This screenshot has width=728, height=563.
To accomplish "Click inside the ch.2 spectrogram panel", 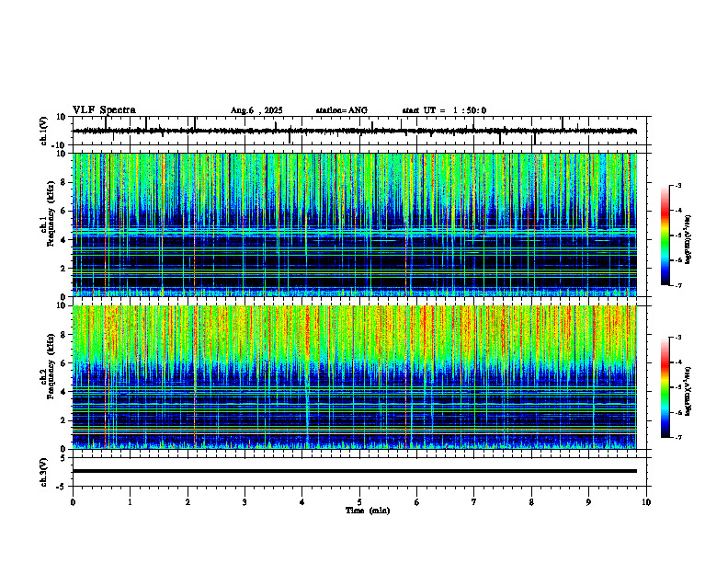I will click(355, 377).
